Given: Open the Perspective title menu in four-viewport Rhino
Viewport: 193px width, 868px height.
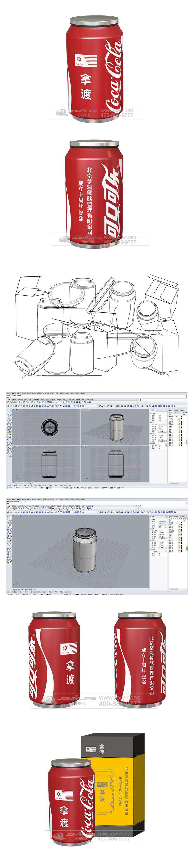Looking at the screenshot, I should click(x=85, y=410).
